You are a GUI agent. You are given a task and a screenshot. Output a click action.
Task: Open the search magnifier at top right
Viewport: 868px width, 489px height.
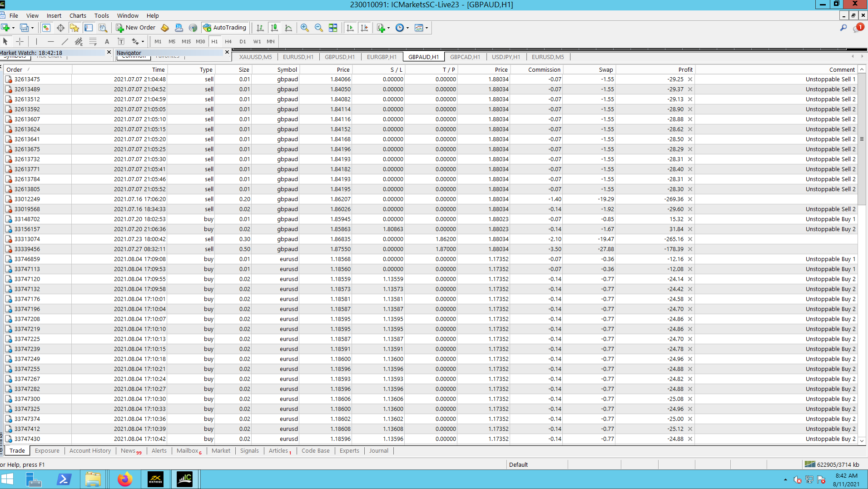coord(843,28)
